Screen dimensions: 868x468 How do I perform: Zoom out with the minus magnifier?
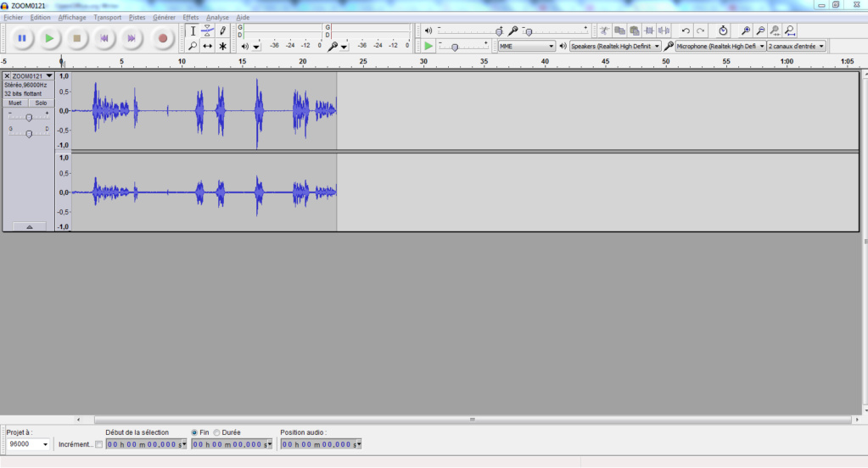point(760,31)
